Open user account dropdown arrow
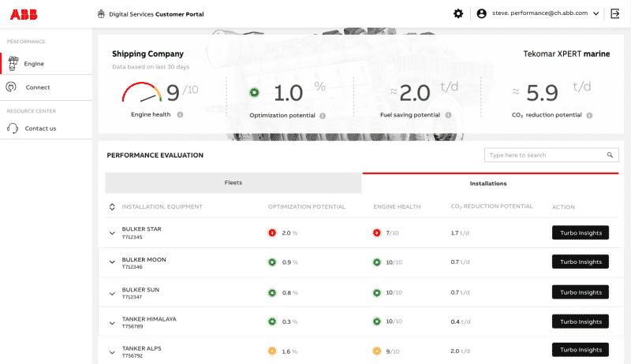 tap(595, 13)
